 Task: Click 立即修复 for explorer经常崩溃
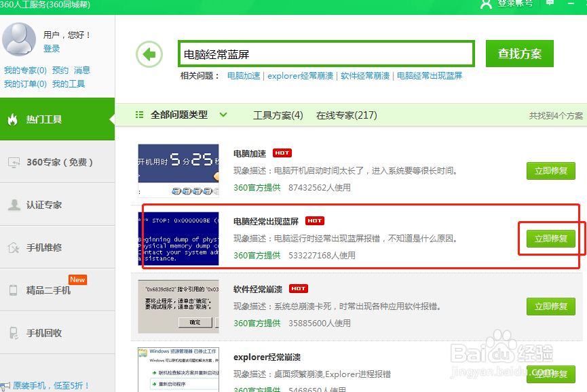(x=550, y=374)
